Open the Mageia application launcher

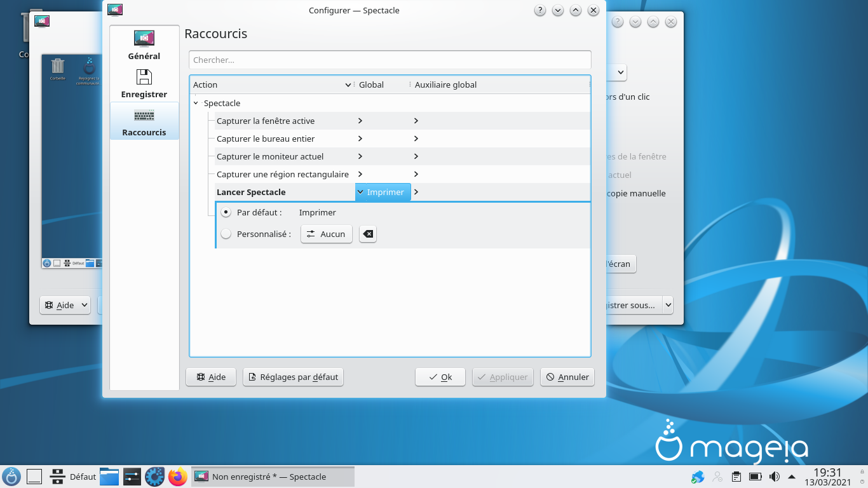pyautogui.click(x=11, y=477)
